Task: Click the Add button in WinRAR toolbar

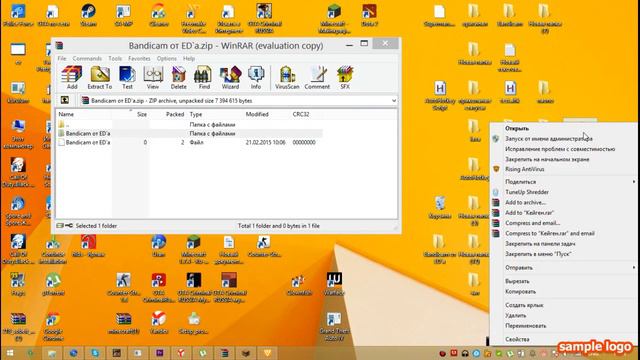Action: (x=72, y=78)
